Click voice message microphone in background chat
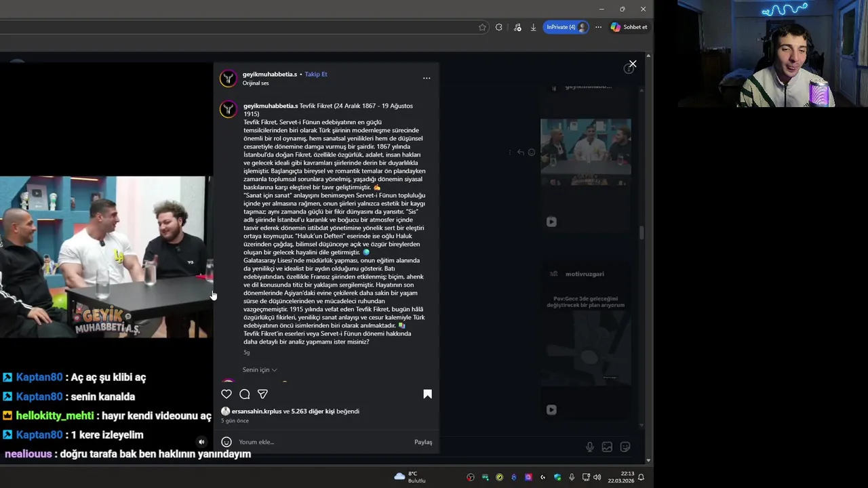This screenshot has height=488, width=868. (x=590, y=447)
